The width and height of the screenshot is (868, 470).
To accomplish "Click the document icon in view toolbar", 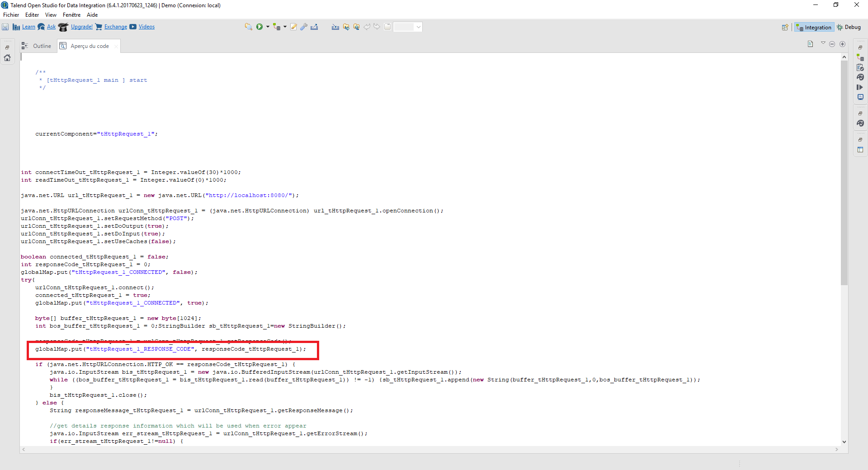I will click(x=810, y=44).
